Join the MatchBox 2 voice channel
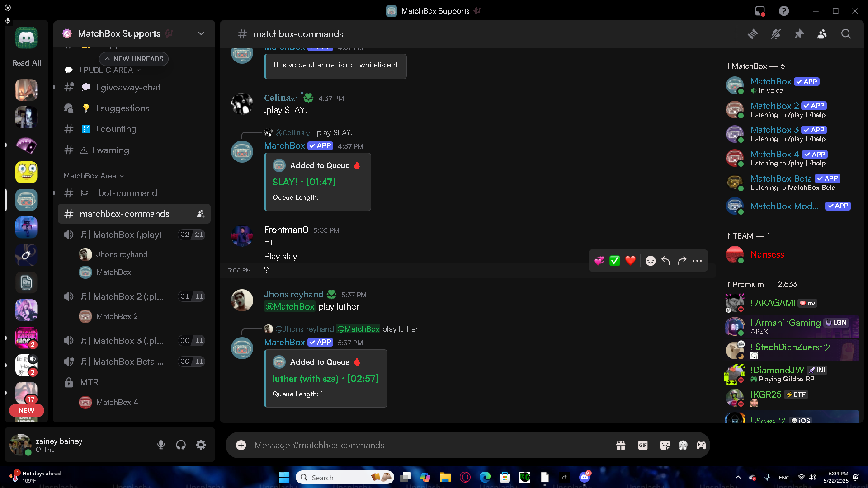This screenshot has width=868, height=488. 134,297
